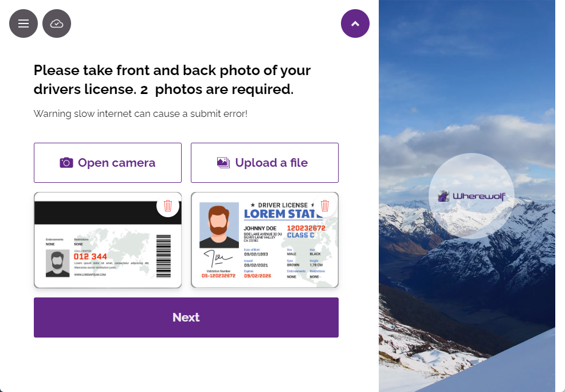Delete the front-side LOREM STATE license photo
Image resolution: width=565 pixels, height=392 pixels.
(x=325, y=206)
